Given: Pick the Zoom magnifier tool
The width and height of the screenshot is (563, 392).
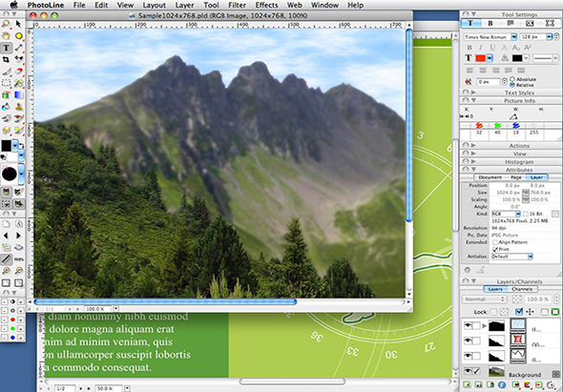Looking at the screenshot, I should pyautogui.click(x=6, y=24).
